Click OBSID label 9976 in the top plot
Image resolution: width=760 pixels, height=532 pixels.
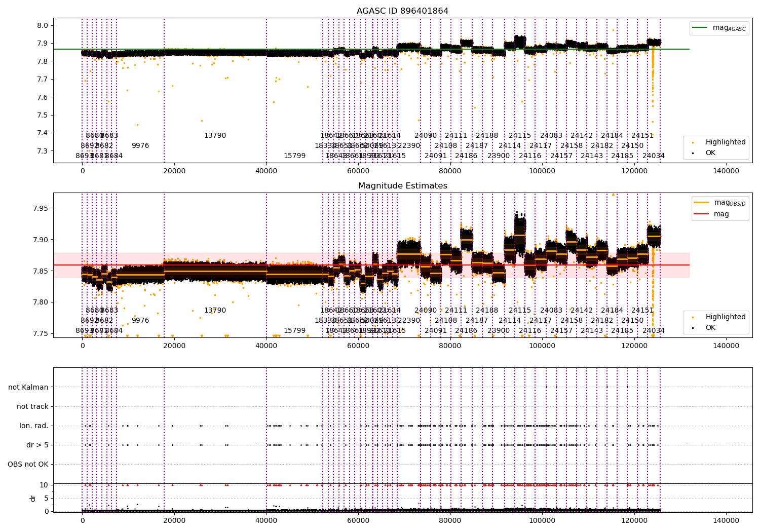point(140,146)
